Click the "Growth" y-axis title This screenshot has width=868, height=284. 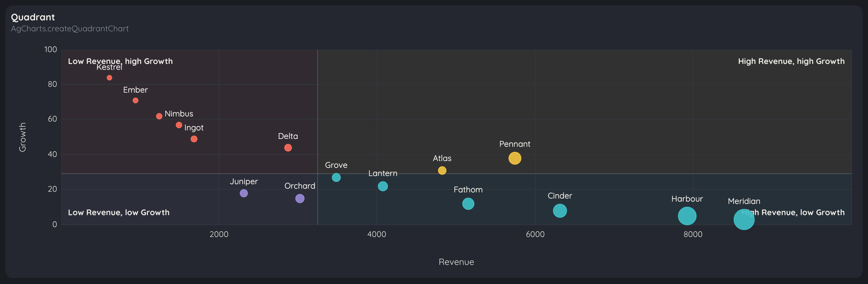pyautogui.click(x=22, y=137)
